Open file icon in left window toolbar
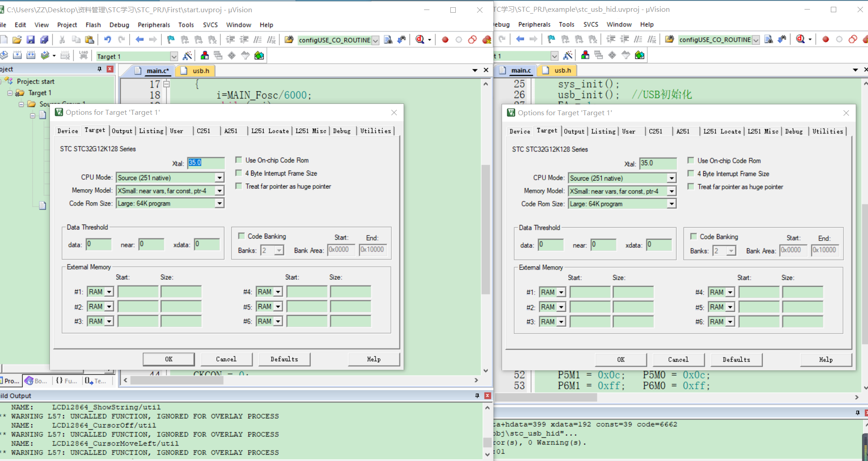 (x=17, y=40)
